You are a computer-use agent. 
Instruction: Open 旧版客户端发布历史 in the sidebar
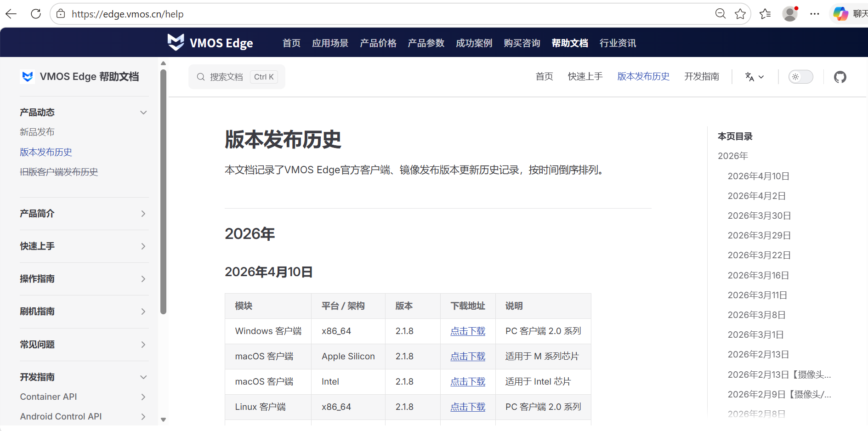pyautogui.click(x=59, y=171)
